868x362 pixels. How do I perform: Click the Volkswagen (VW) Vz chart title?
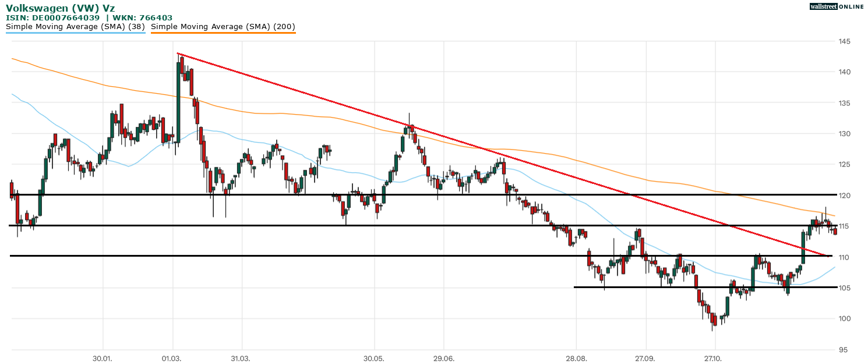61,8
